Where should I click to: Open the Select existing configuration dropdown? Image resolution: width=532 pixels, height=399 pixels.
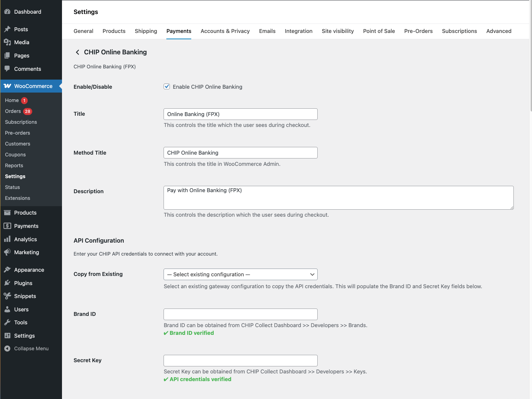pos(240,275)
